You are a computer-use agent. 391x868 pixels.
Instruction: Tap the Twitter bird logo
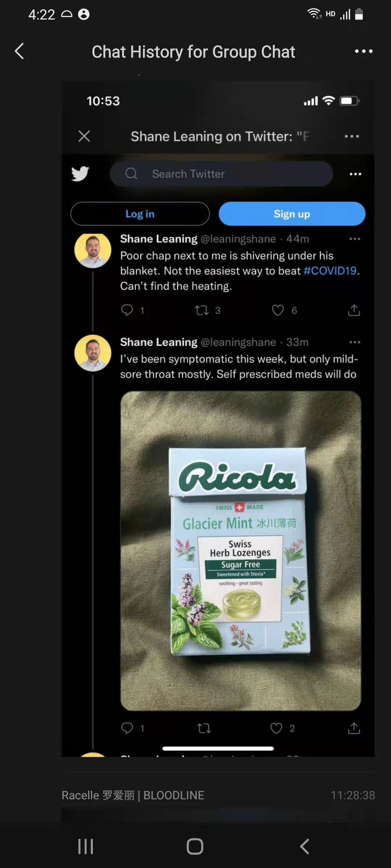(80, 174)
